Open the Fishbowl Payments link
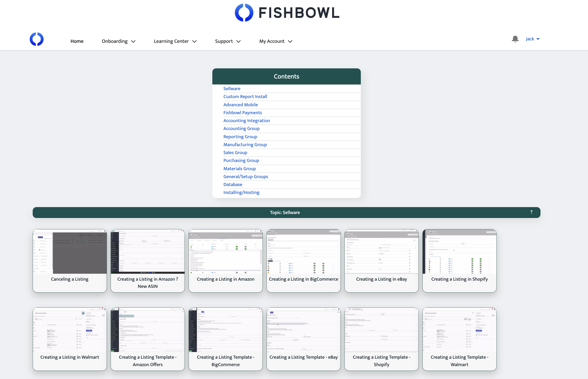Image resolution: width=588 pixels, height=379 pixels. tap(243, 112)
